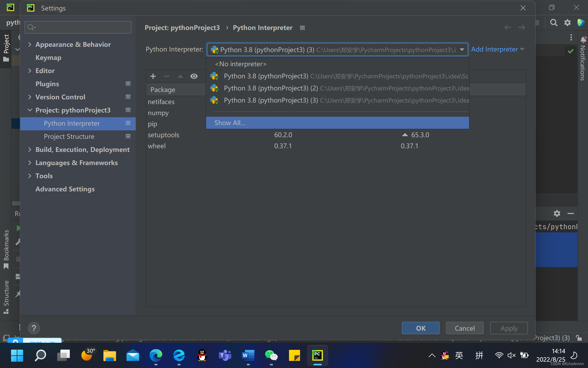Click the remove package minus icon
588x368 pixels.
tap(166, 76)
